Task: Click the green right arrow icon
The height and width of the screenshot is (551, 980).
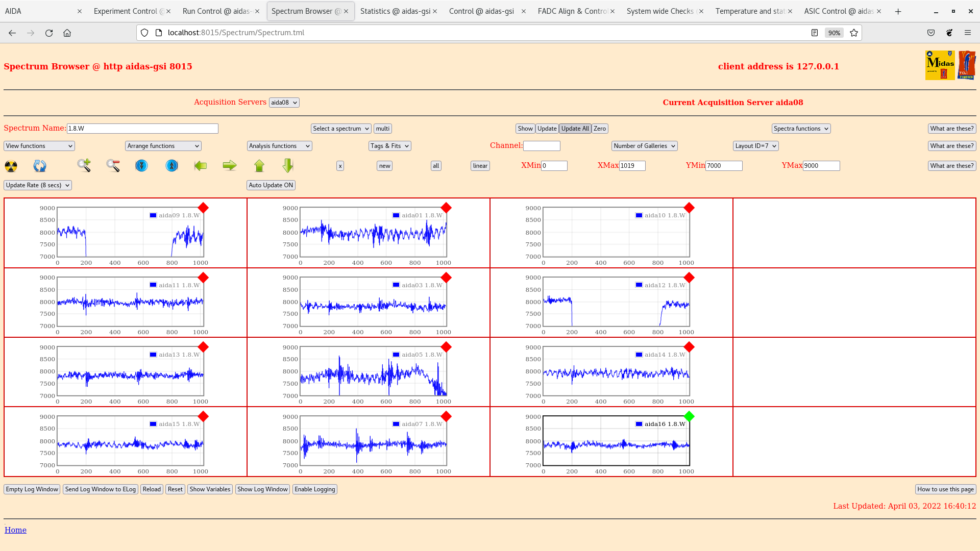Action: [x=230, y=165]
